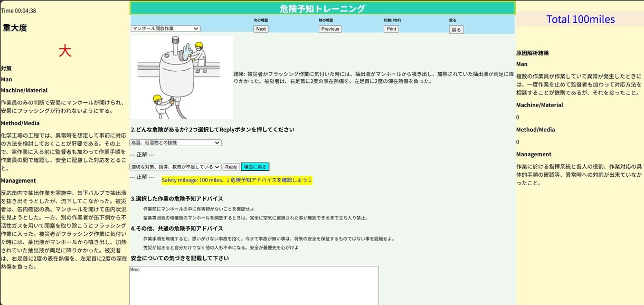
Task: Click the Previous button
Action: point(330,29)
